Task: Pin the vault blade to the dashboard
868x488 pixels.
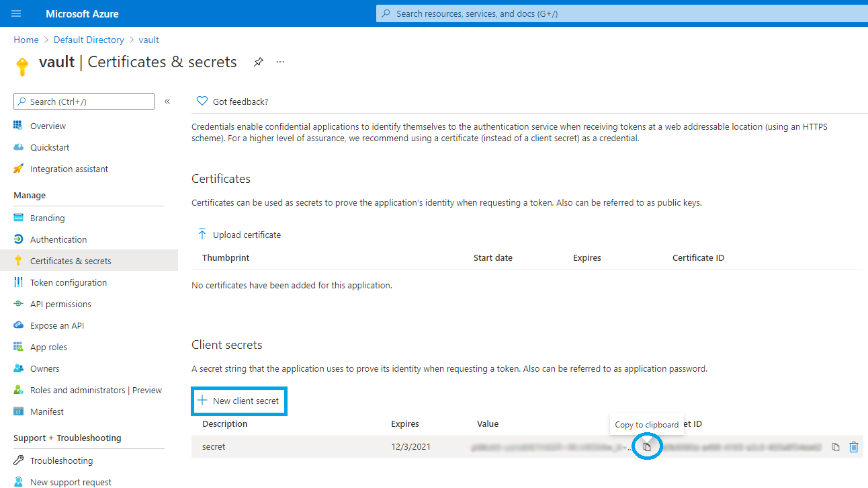Action: tap(258, 62)
